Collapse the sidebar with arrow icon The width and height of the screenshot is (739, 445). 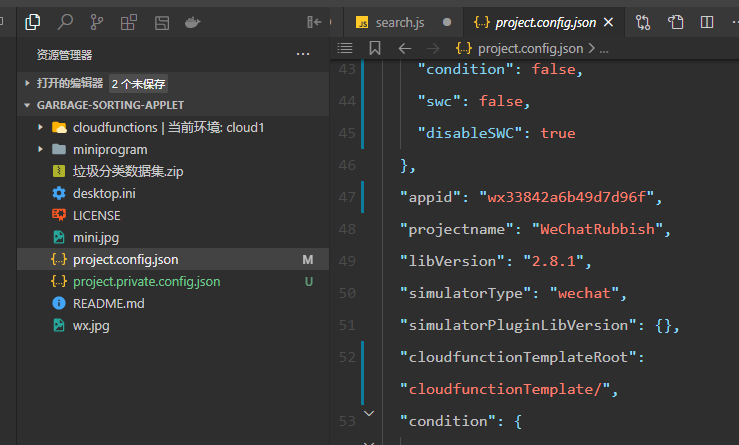coord(314,22)
